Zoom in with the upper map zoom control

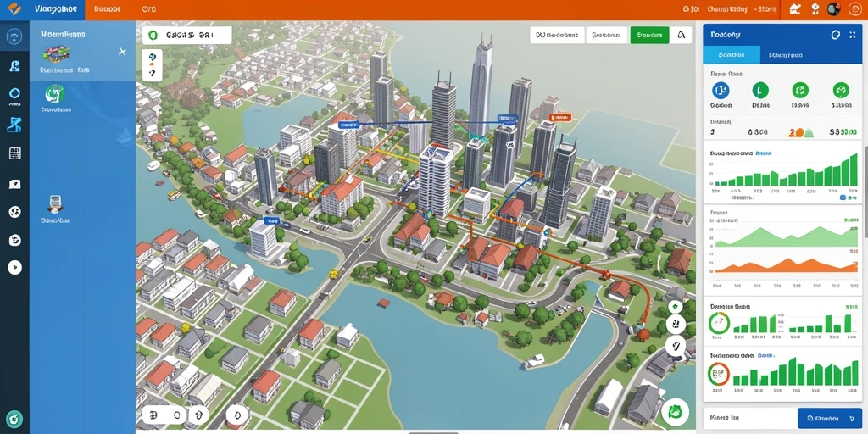coord(153,57)
